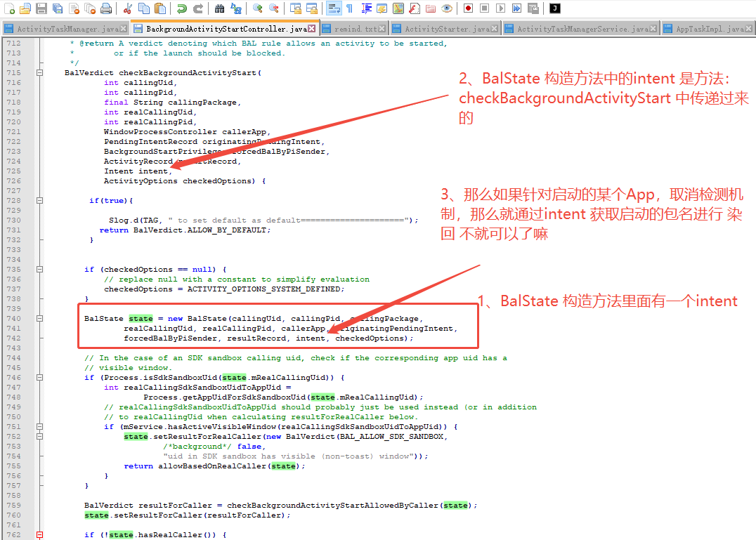Click line number 740 in margin

pos(14,318)
